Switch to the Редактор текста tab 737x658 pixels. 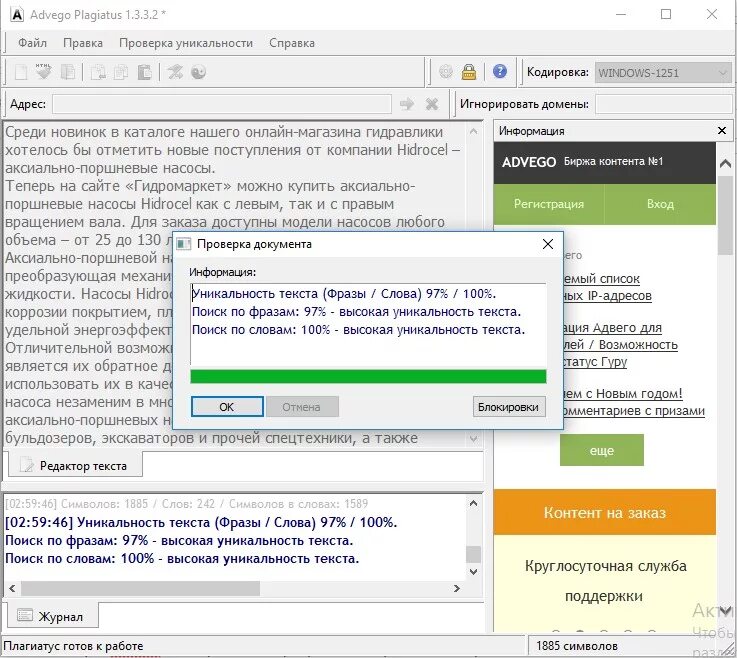tap(75, 465)
